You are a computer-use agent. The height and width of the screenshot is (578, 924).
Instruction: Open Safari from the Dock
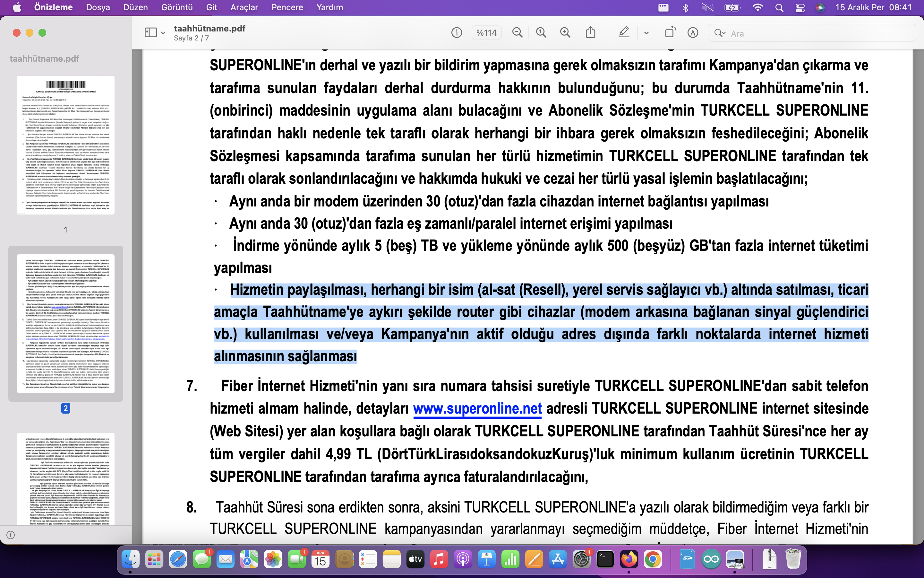click(178, 559)
